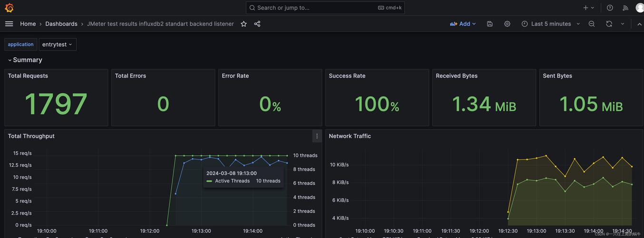Open the plus new-item menu

[x=589, y=8]
